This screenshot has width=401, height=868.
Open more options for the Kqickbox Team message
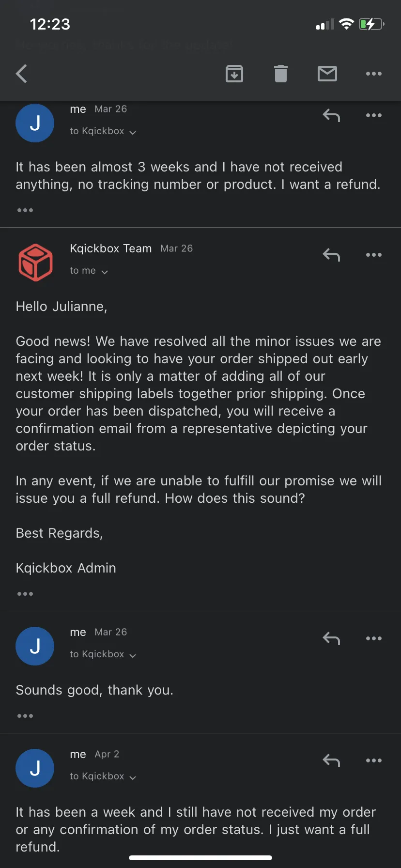click(374, 255)
